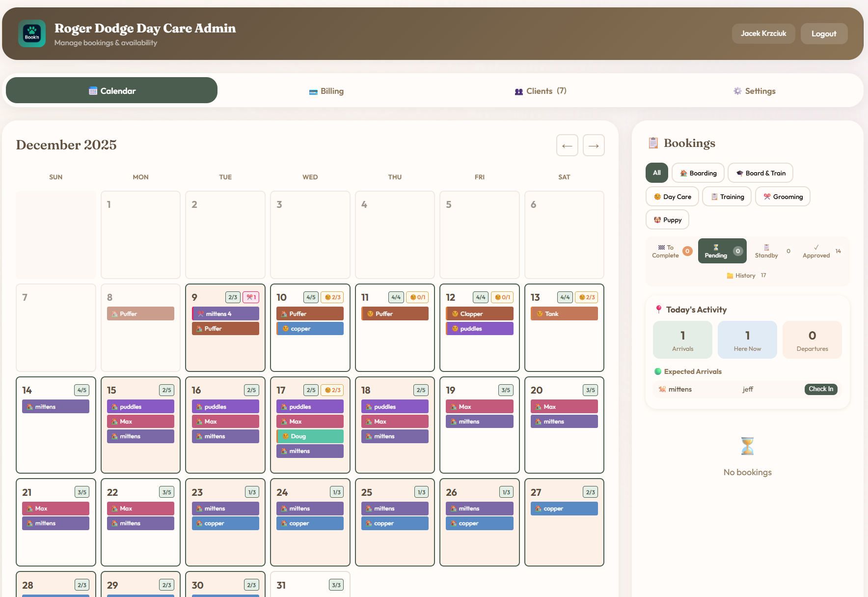Click the checkmark icon on the Approved filter
The width and height of the screenshot is (868, 597).
(815, 248)
